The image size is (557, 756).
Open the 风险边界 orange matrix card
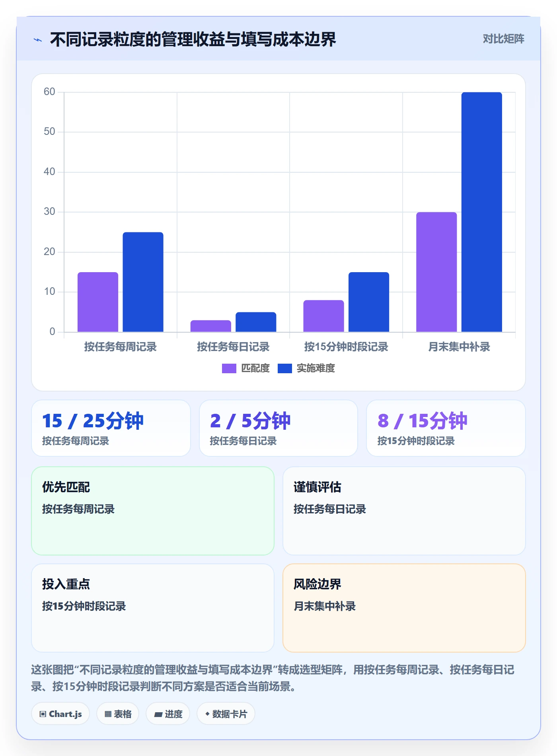tap(404, 608)
